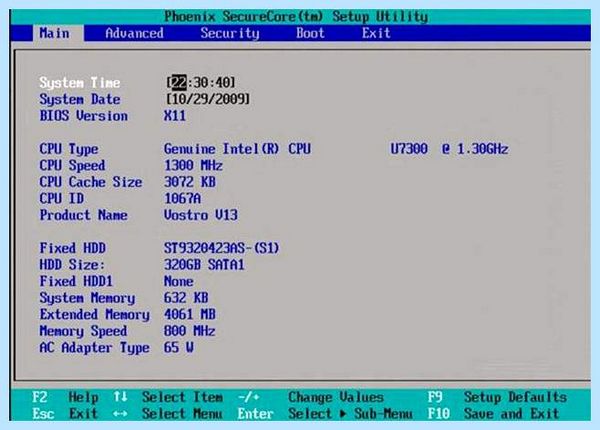
Task: Click the ST9320423AS-(S1) drive value
Action: [x=222, y=248]
